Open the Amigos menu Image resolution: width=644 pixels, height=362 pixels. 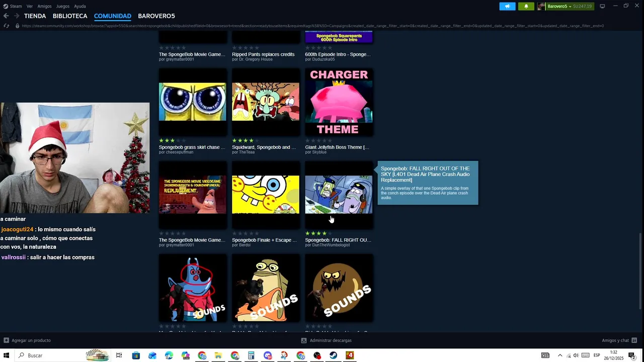click(44, 6)
